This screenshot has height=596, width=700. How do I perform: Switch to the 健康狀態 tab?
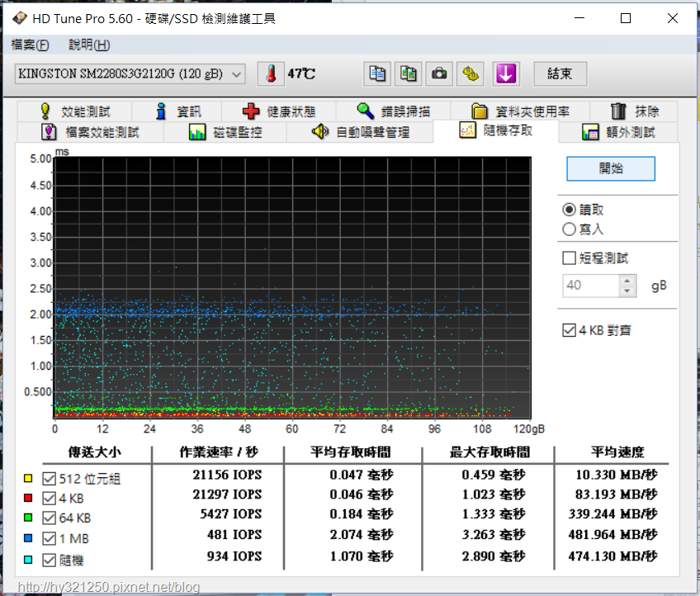click(x=279, y=111)
